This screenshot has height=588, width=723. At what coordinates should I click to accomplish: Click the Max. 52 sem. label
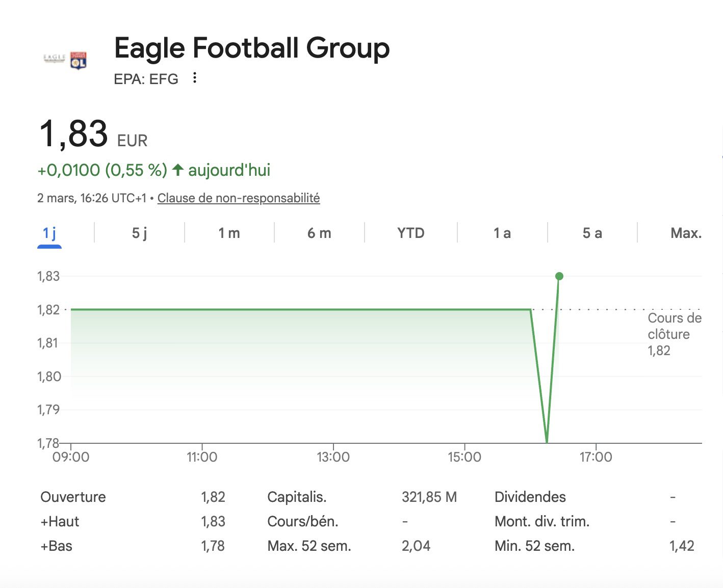pos(309,546)
